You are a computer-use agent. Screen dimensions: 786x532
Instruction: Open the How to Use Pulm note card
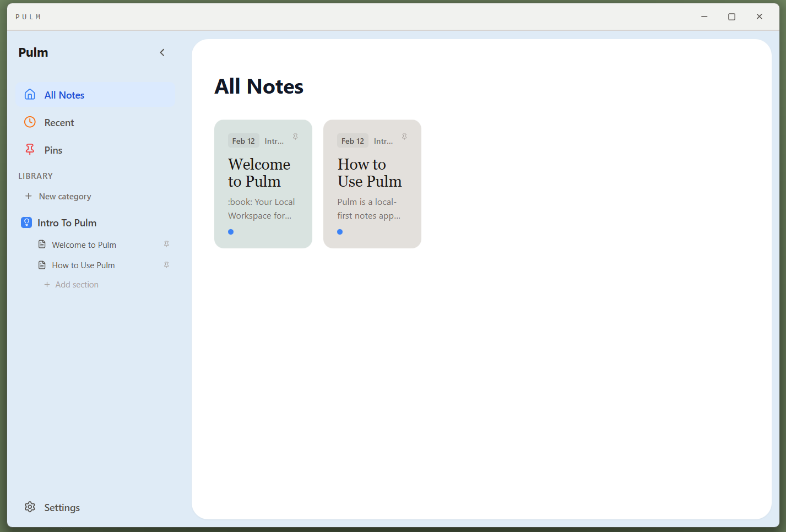372,184
